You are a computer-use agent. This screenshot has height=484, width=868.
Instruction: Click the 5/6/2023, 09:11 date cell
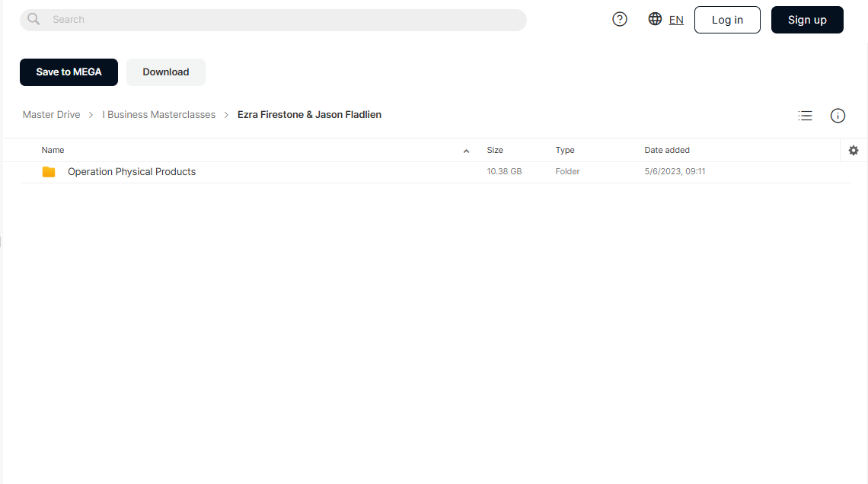pyautogui.click(x=675, y=171)
